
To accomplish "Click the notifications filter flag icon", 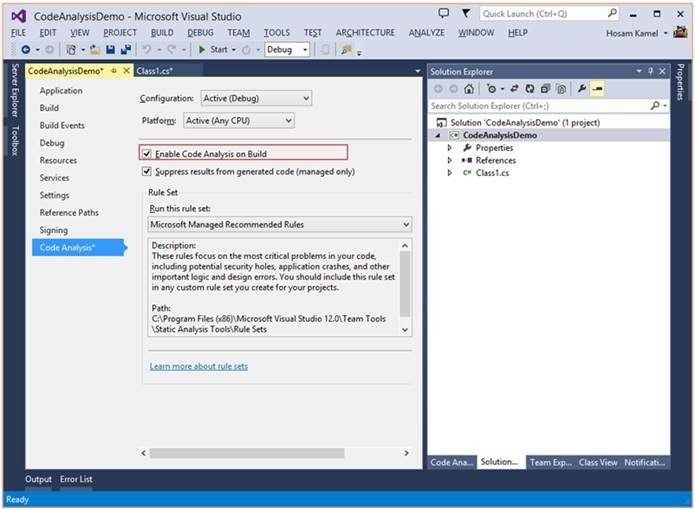I will pyautogui.click(x=466, y=13).
